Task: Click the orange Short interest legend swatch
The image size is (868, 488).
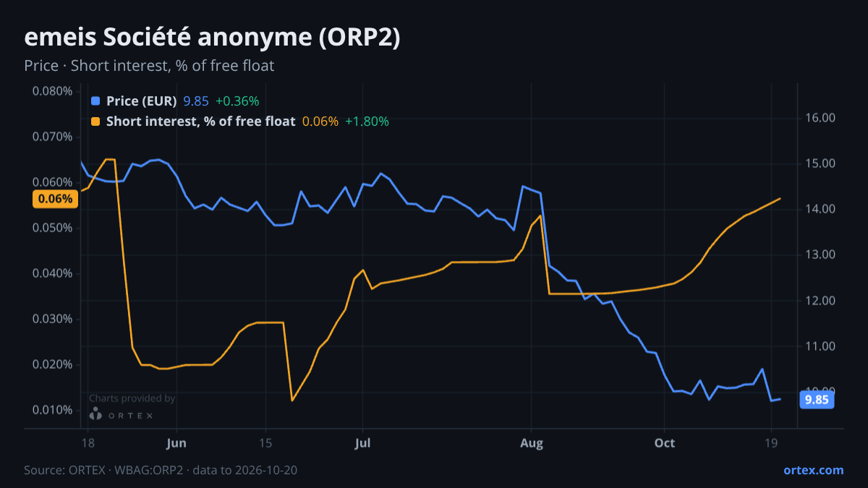Action: click(x=95, y=121)
